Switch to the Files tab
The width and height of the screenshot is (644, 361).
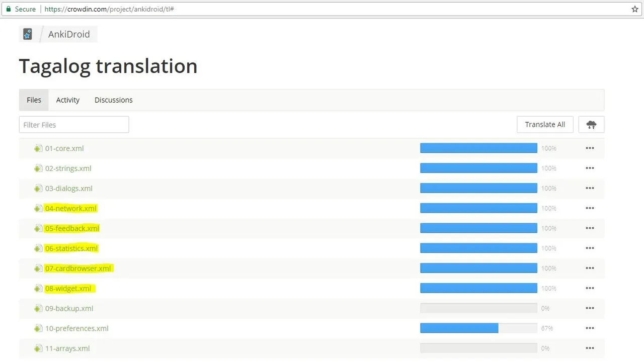(x=34, y=100)
